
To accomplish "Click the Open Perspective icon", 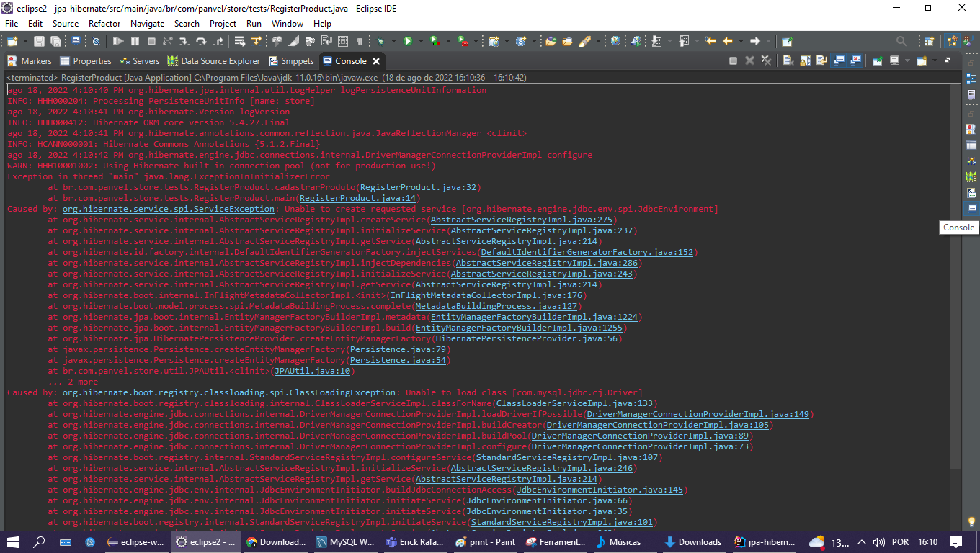I will click(x=929, y=41).
